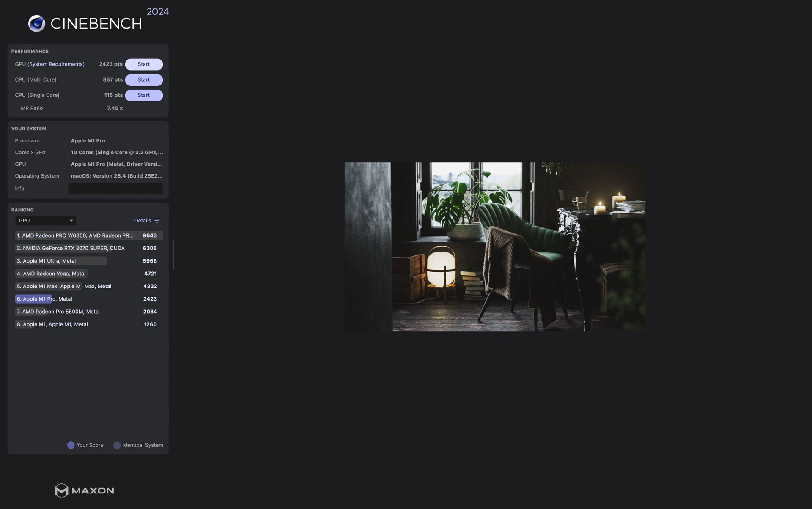Select ranking row AMD Radeon PRO W6800
The image size is (812, 509).
tap(89, 235)
